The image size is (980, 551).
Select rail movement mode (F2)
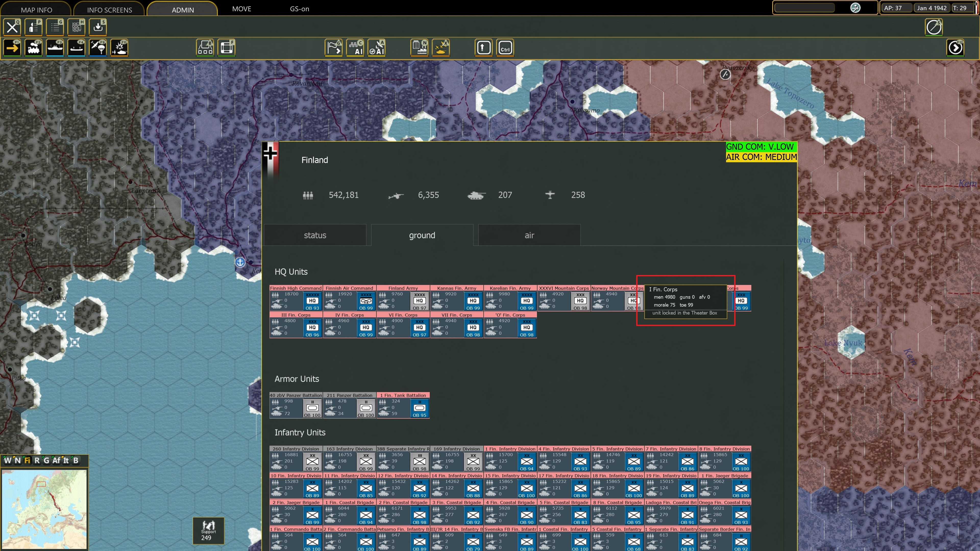[33, 48]
